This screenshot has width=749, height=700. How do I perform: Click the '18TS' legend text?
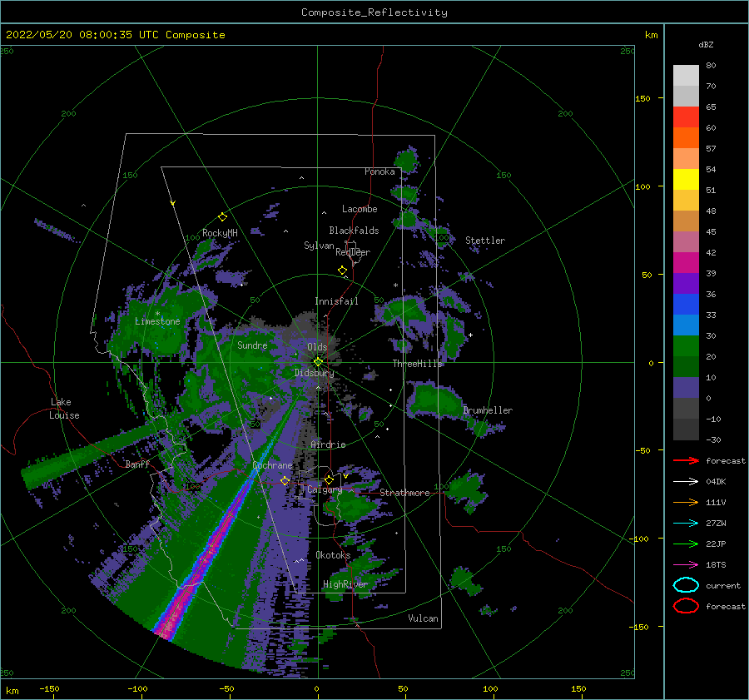716,565
